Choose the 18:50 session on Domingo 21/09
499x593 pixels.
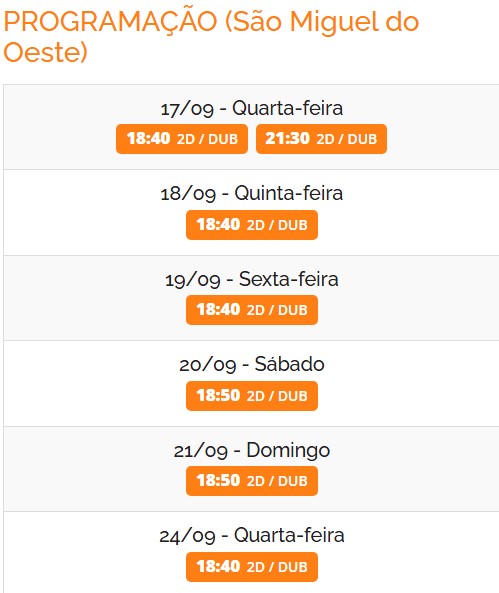point(252,481)
